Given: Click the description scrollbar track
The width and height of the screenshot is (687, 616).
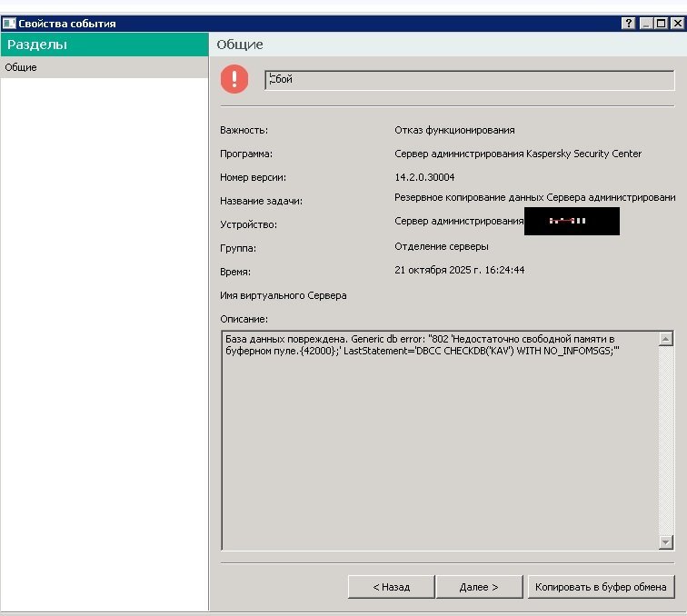Looking at the screenshot, I should click(665, 441).
